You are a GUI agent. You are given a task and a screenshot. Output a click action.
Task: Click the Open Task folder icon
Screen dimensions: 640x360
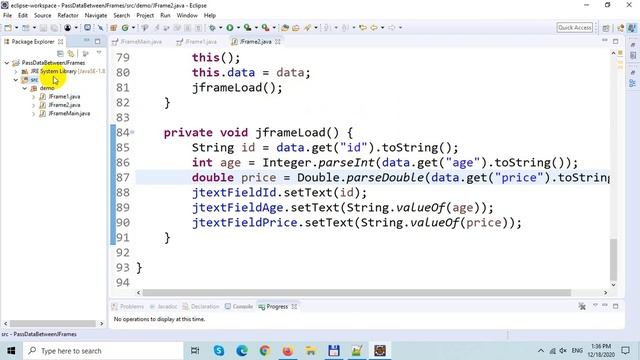coord(296,28)
